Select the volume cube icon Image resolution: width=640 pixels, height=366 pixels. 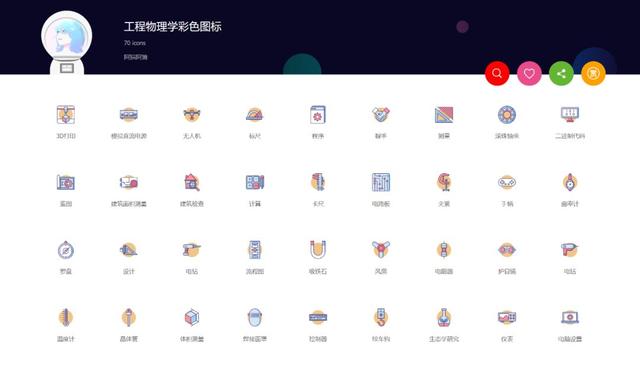click(x=192, y=317)
